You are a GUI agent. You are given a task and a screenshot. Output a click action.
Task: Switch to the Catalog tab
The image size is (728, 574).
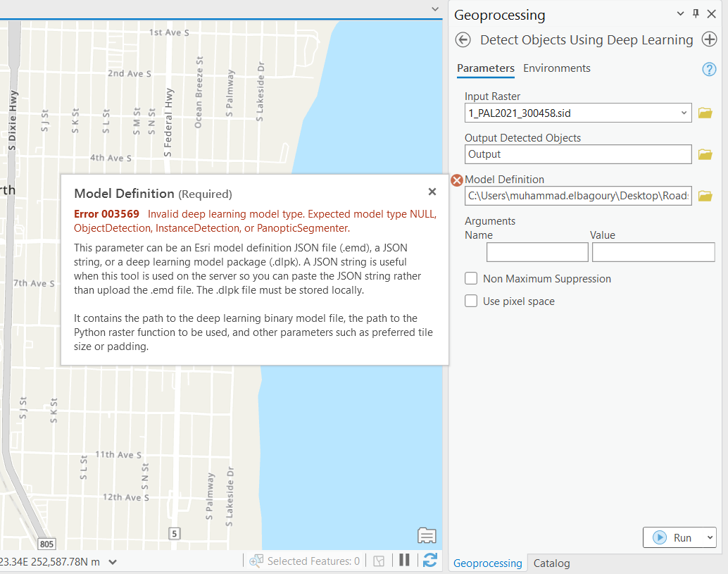551,563
